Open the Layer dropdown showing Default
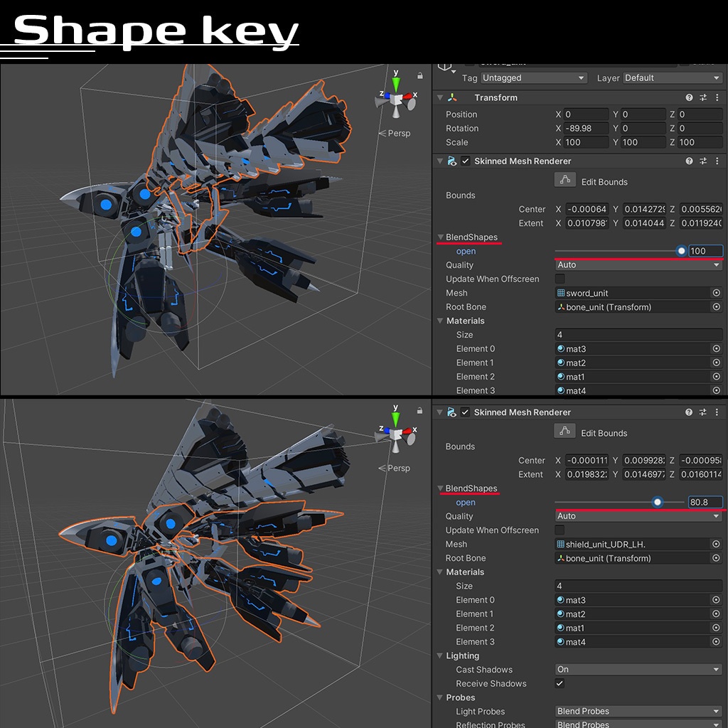 tap(673, 78)
